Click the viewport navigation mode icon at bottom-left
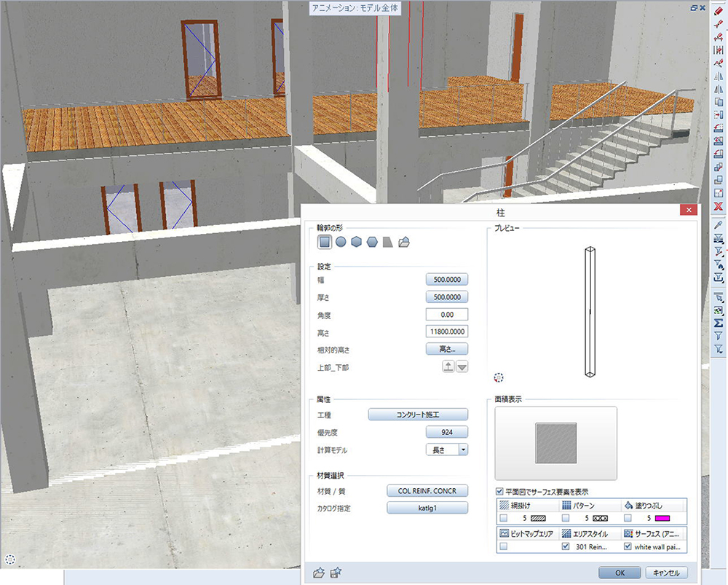728x585 pixels. click(9, 560)
